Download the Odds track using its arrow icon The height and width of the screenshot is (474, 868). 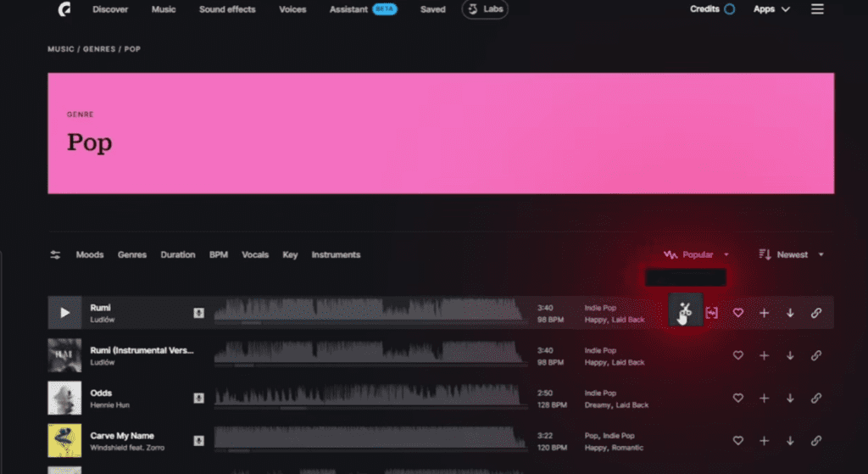[790, 398]
